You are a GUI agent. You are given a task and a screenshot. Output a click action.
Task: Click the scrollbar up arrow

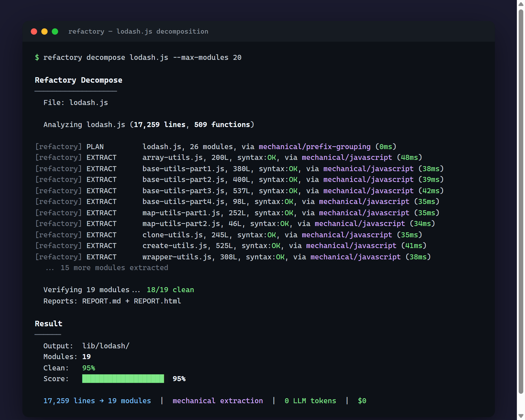point(521,4)
